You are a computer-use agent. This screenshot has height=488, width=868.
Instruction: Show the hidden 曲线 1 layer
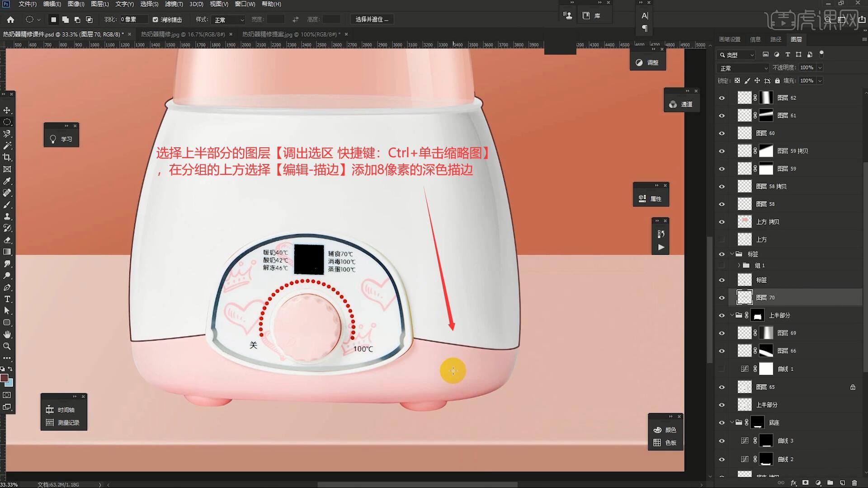tap(722, 369)
